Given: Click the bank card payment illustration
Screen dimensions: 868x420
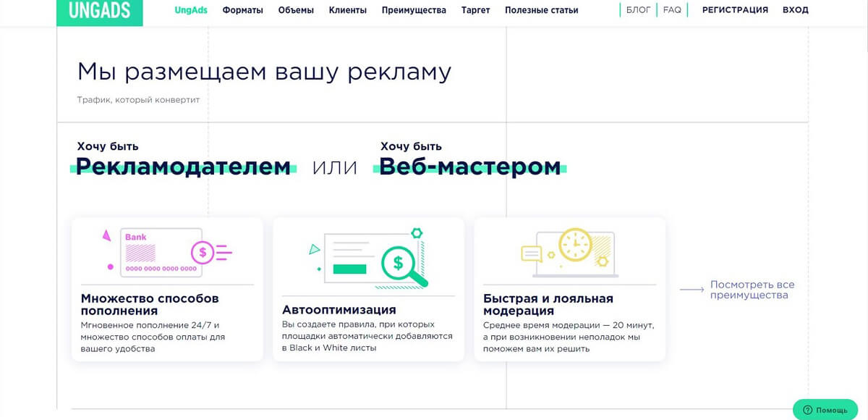Looking at the screenshot, I should pyautogui.click(x=167, y=252).
